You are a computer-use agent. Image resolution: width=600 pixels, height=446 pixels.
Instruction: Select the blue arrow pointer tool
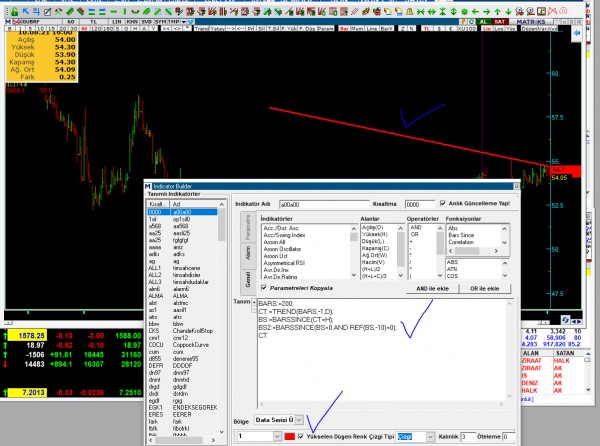[26, 11]
